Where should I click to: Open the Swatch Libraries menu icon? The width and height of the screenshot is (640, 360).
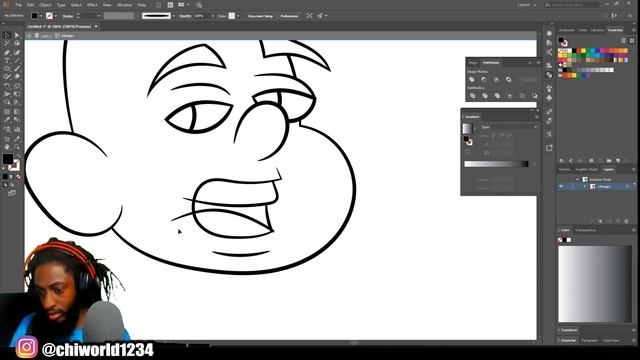pos(562,160)
